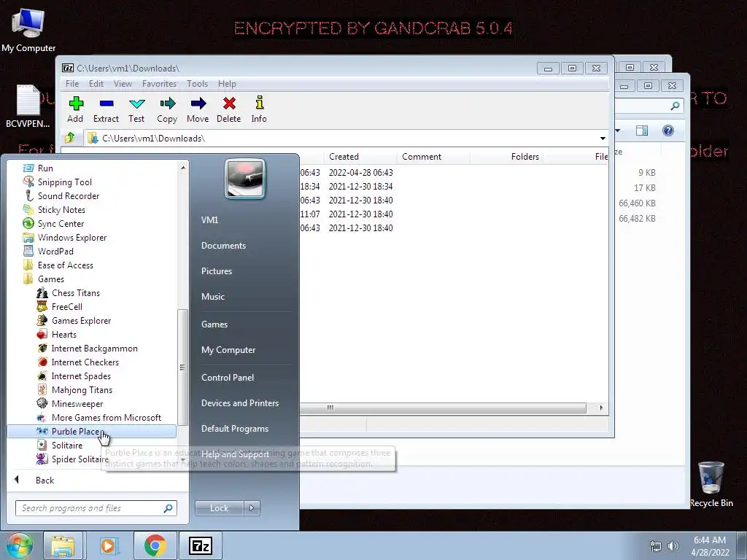Open Games Explorer
This screenshot has width=747, height=560.
coord(91,320)
